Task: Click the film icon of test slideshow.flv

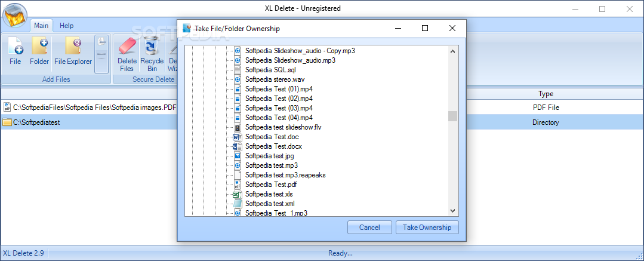Action: (x=237, y=127)
